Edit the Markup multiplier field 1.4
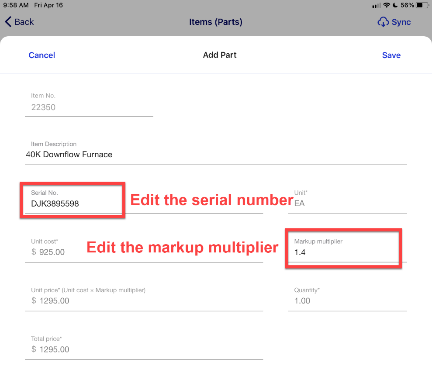432x374 pixels. [x=347, y=250]
